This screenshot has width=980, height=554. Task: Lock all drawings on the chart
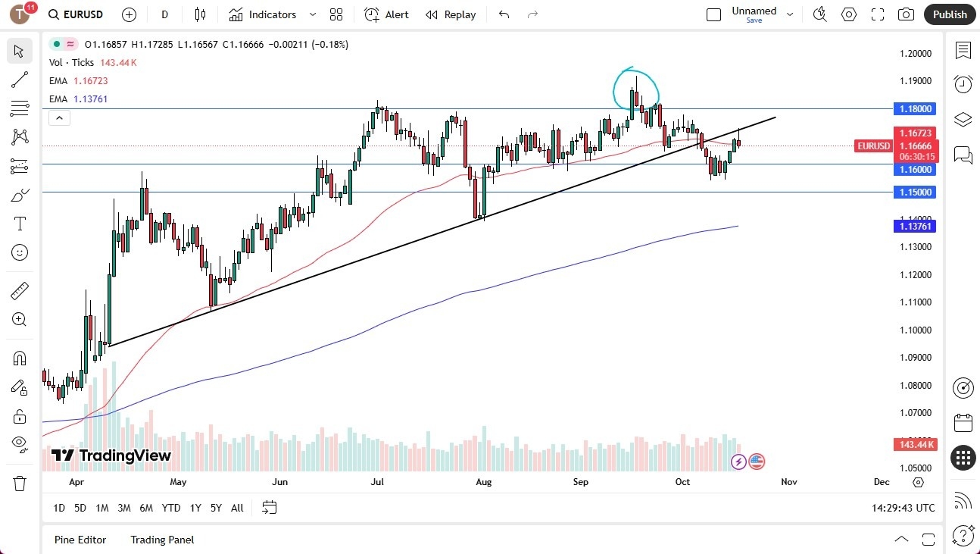[x=19, y=416]
